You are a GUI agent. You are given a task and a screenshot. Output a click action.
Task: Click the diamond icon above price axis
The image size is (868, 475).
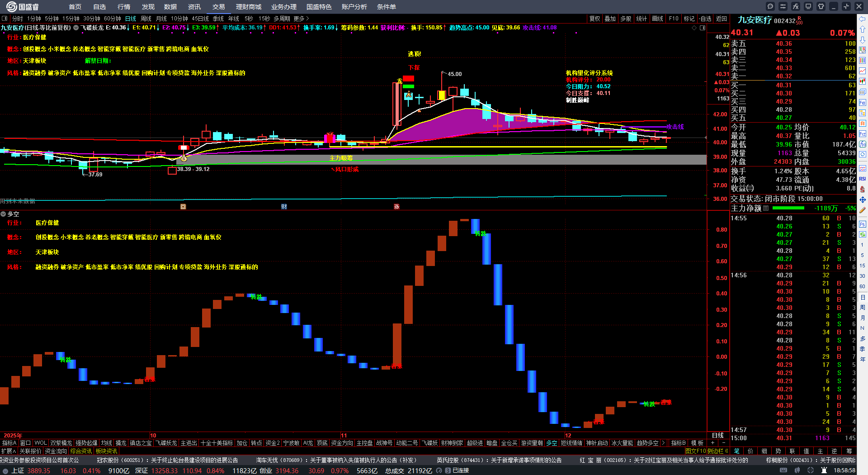coord(694,28)
